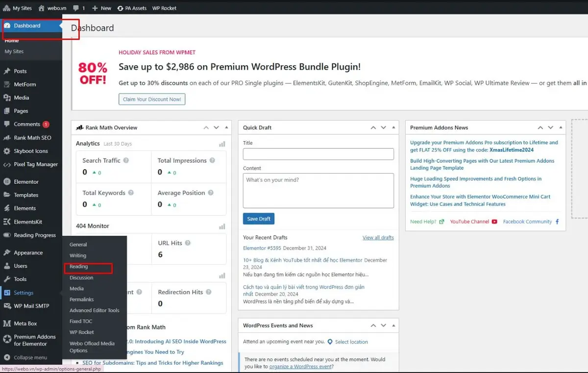588x373 pixels.
Task: Click the Appearance brush icon
Action: [7, 252]
